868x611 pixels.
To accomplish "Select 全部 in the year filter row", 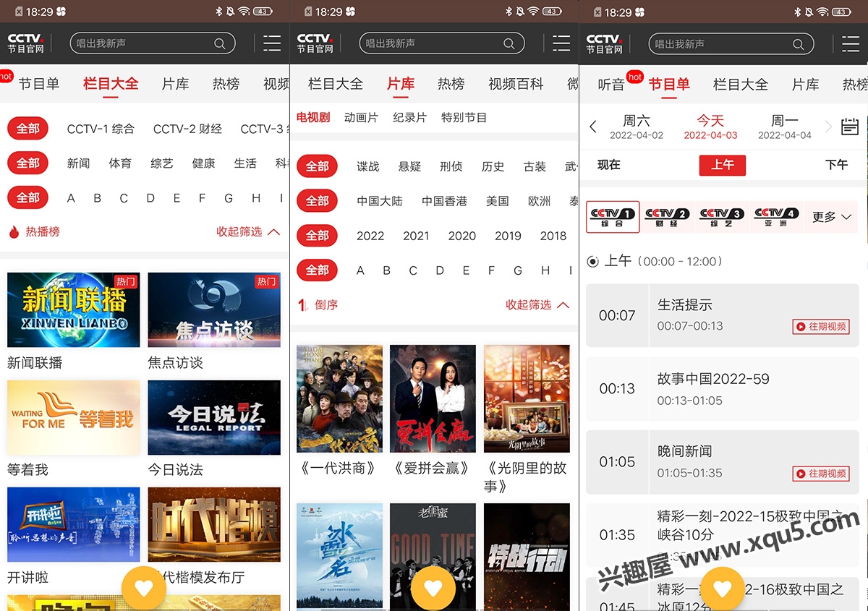I will coord(318,236).
